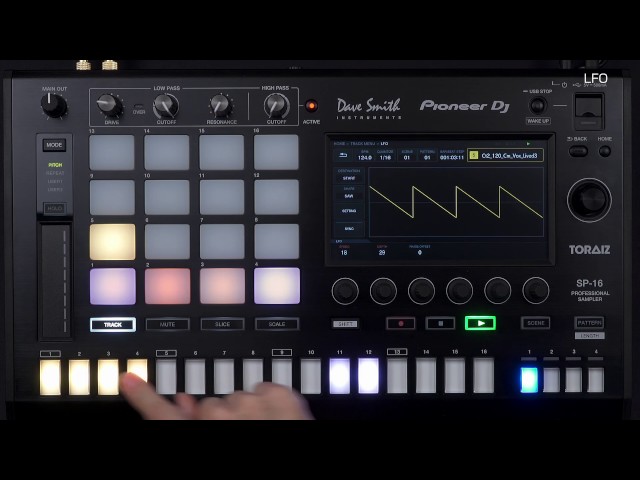Viewport: 640px width, 480px height.
Task: Hit performance pad 15
Action: tap(222, 153)
